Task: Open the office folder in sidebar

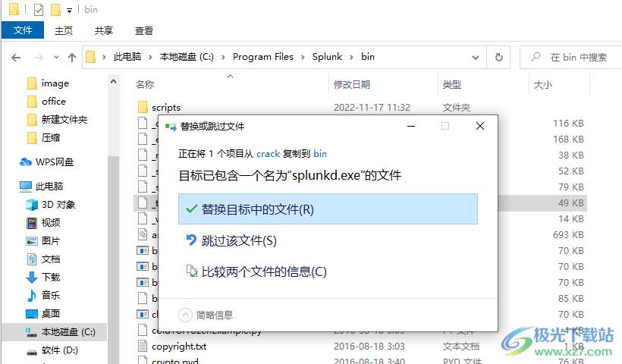Action: [x=46, y=102]
